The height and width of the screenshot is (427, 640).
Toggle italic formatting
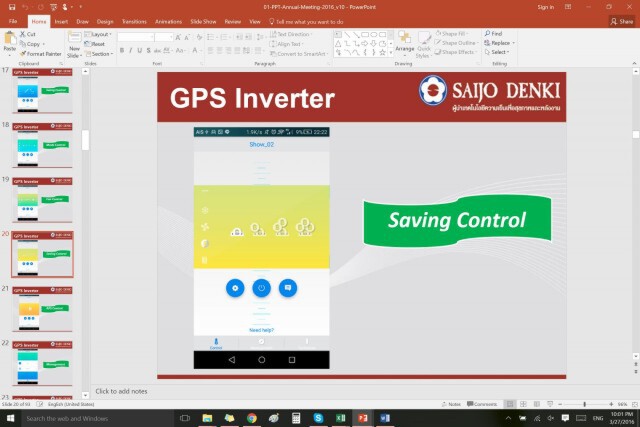tap(131, 50)
